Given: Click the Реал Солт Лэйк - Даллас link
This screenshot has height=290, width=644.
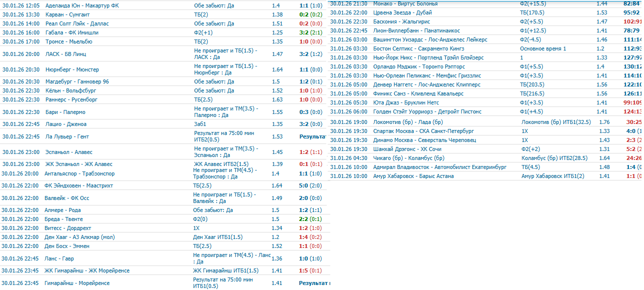Looking at the screenshot, I should (x=77, y=23).
